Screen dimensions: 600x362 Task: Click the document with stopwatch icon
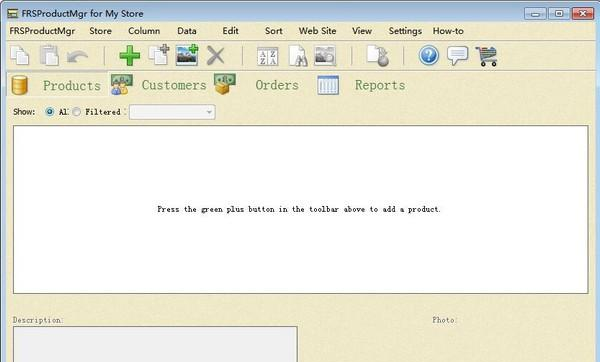pos(378,56)
